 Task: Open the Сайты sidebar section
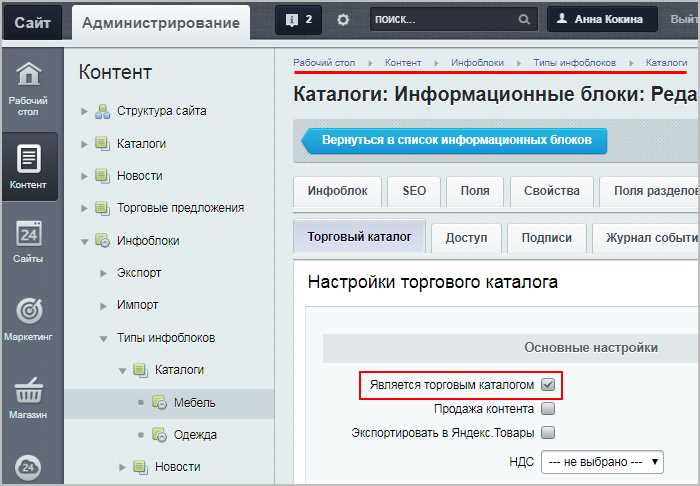pyautogui.click(x=28, y=241)
